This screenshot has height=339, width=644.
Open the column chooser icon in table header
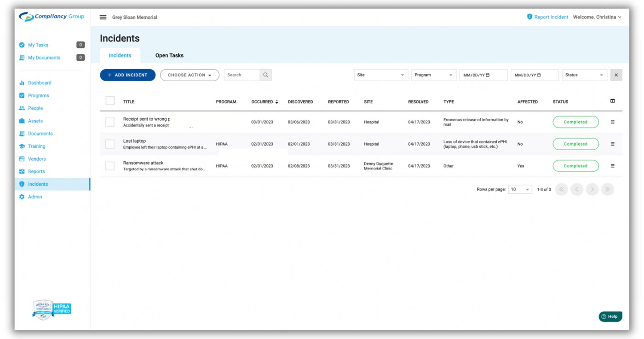[612, 101]
